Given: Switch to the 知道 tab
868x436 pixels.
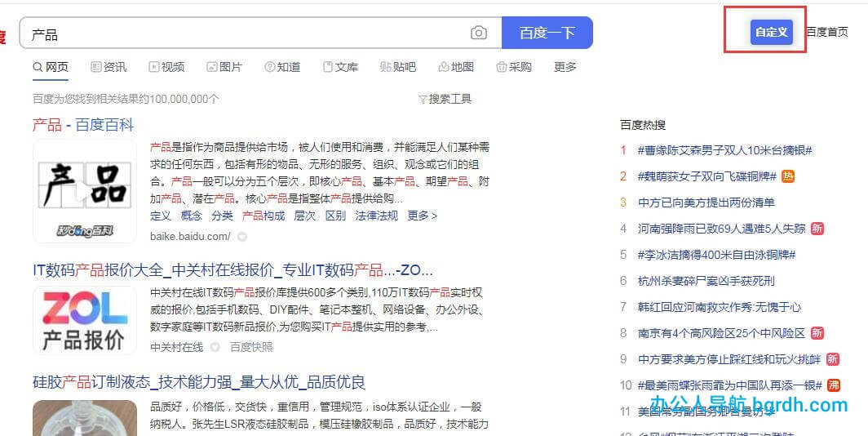Looking at the screenshot, I should [x=282, y=67].
